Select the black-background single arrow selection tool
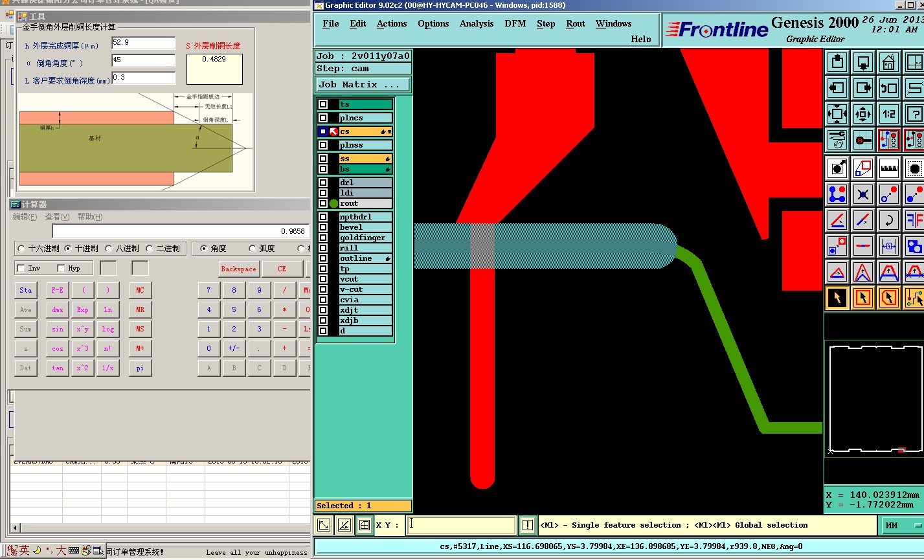This screenshot has height=560, width=924. 837,298
